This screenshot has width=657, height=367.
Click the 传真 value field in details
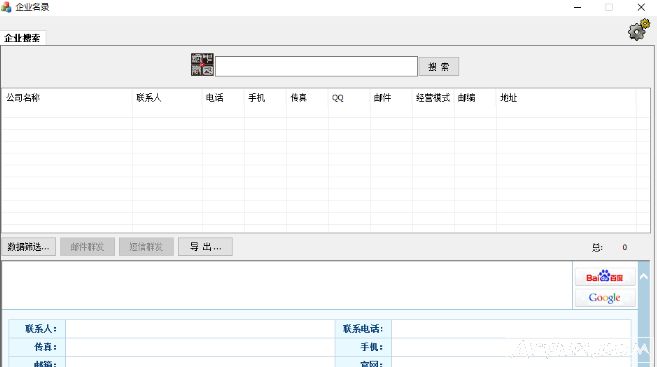[x=200, y=347]
